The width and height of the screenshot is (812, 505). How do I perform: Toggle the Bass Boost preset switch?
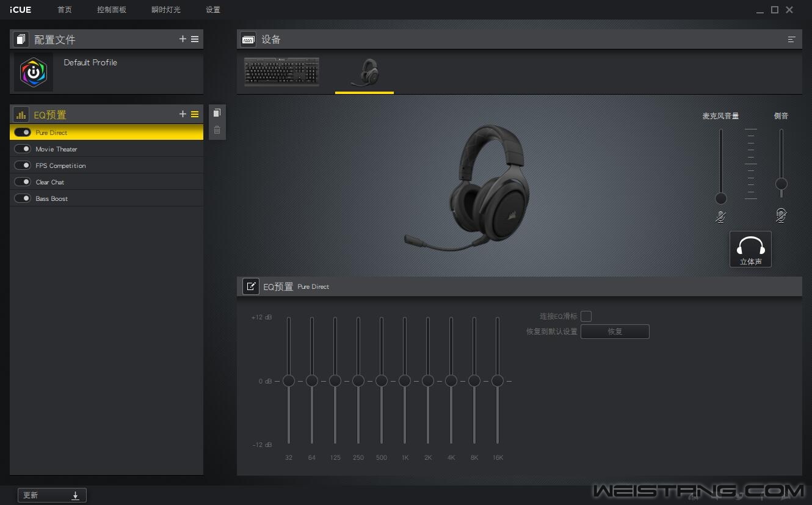(x=23, y=198)
